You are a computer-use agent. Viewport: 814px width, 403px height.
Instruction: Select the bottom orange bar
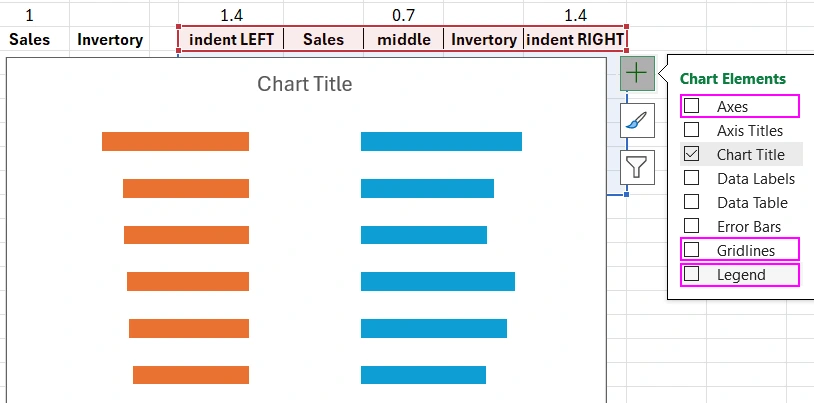[190, 375]
